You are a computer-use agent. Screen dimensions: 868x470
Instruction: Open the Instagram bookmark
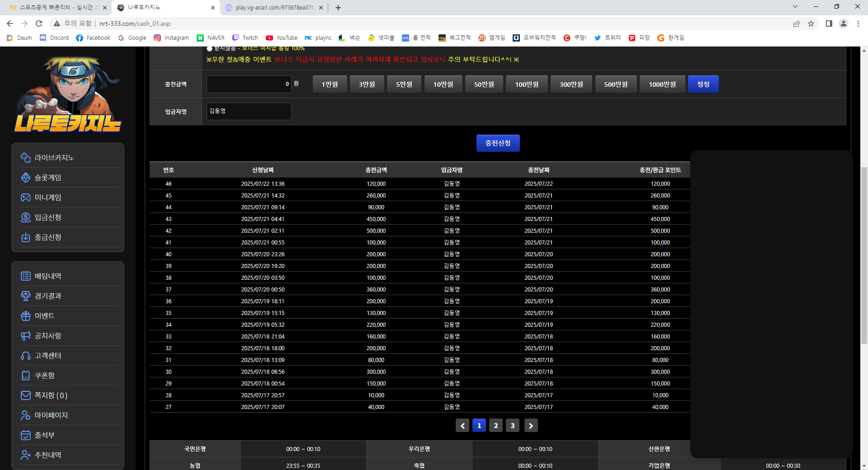[171, 38]
